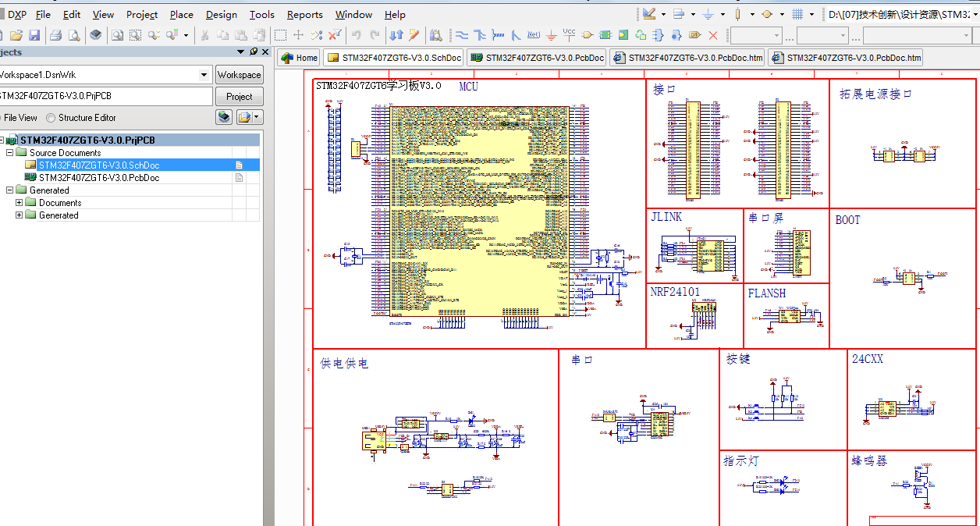Paste from clipboard
This screenshot has width=980, height=526.
(x=241, y=35)
